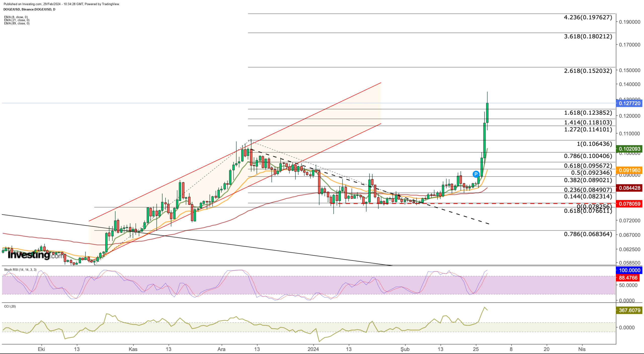Screen dimensions: 644x354
Task: Click the 0.150000 price axis tick
Action: [x=630, y=70]
